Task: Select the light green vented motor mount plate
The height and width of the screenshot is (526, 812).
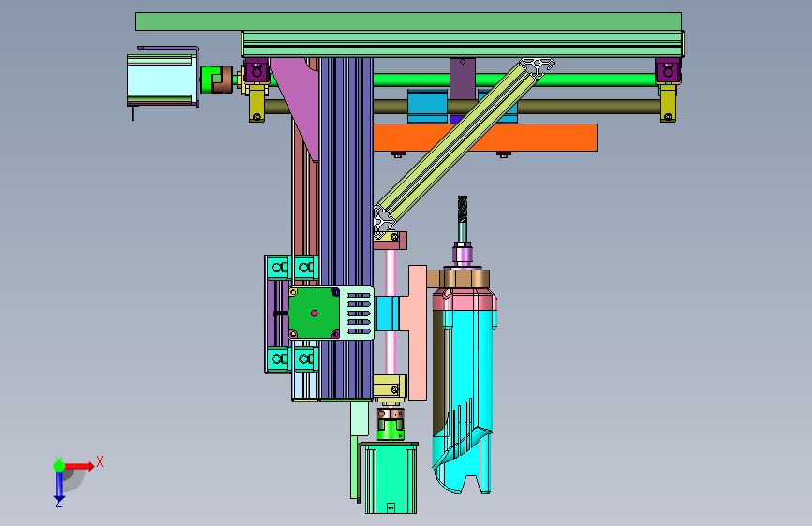Action: (x=358, y=314)
